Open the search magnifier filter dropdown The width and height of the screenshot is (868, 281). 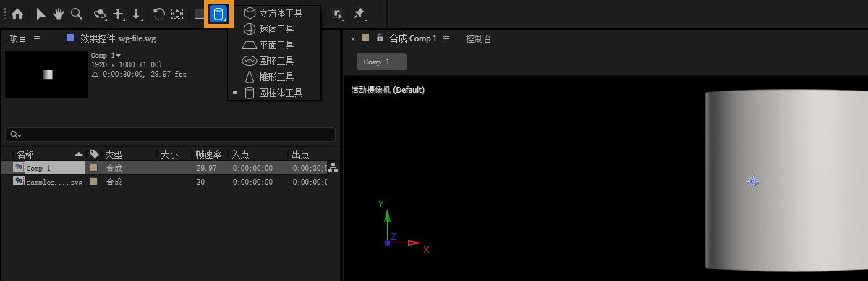point(15,135)
